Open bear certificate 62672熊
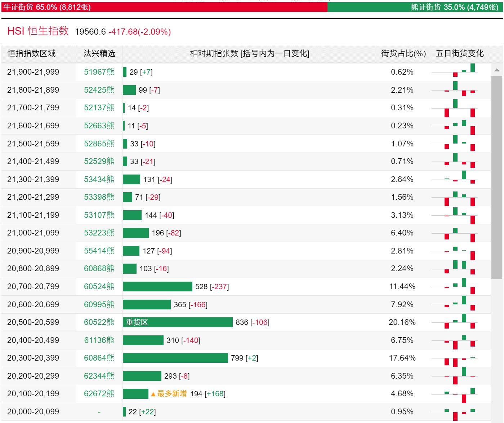The width and height of the screenshot is (504, 423). (x=99, y=393)
